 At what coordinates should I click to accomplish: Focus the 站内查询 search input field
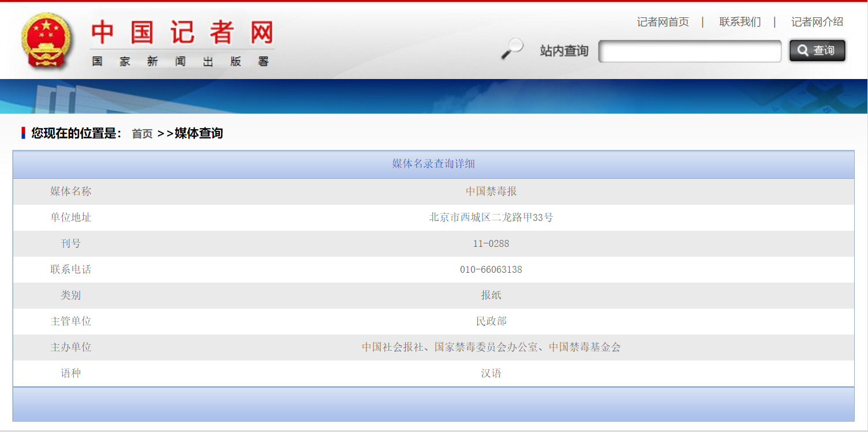[690, 51]
